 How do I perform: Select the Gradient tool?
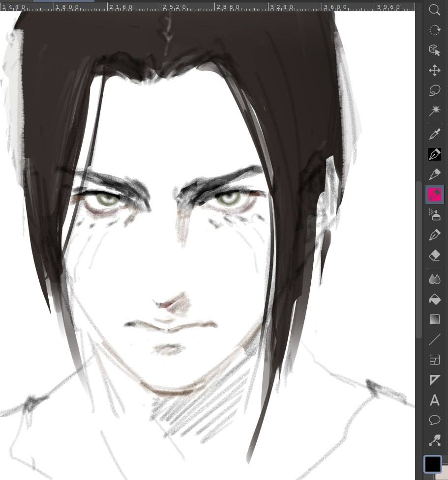pos(435,319)
